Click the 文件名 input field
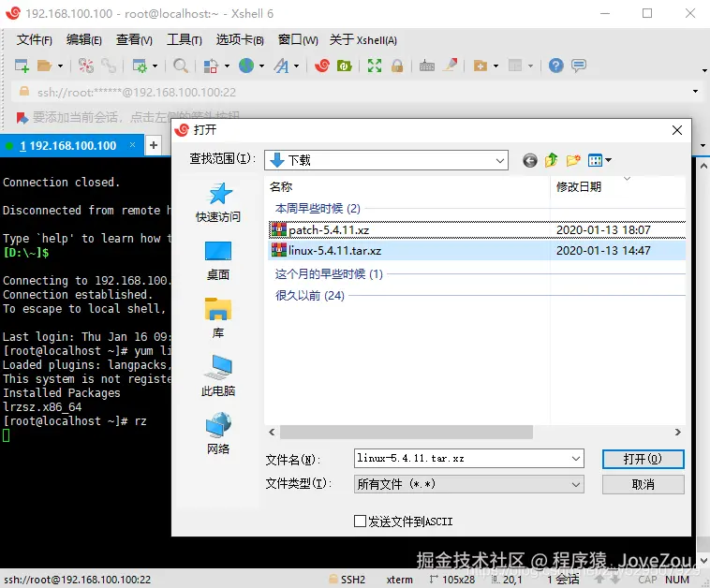This screenshot has height=588, width=710. coord(462,459)
